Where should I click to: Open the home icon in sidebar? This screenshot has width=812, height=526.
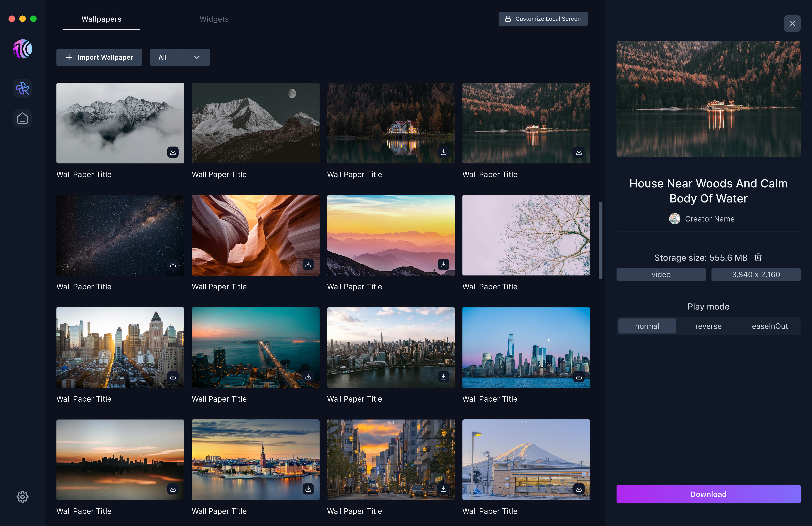click(23, 119)
